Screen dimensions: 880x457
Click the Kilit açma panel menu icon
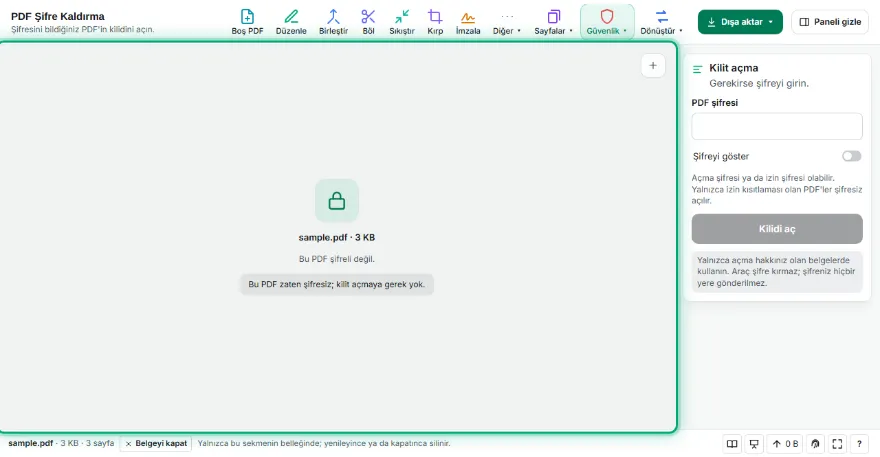(x=698, y=70)
